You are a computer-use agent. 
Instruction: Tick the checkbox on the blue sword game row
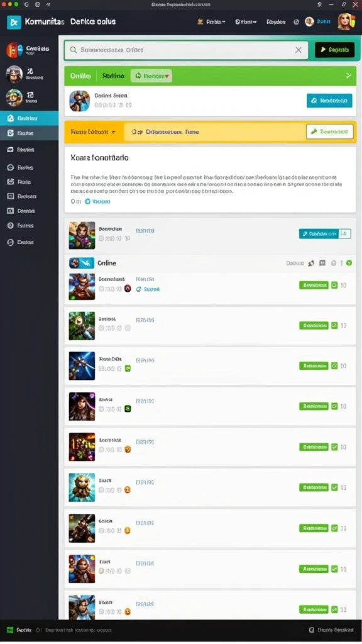pos(334,365)
